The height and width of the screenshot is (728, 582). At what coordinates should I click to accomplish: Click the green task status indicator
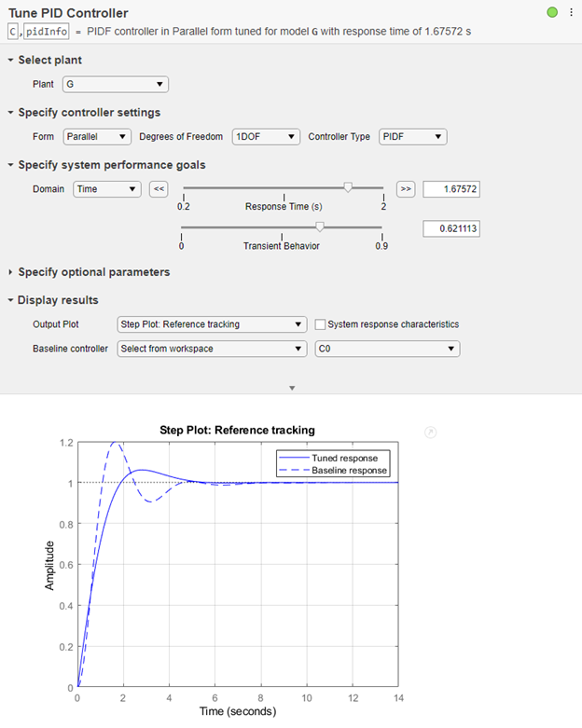pos(552,12)
